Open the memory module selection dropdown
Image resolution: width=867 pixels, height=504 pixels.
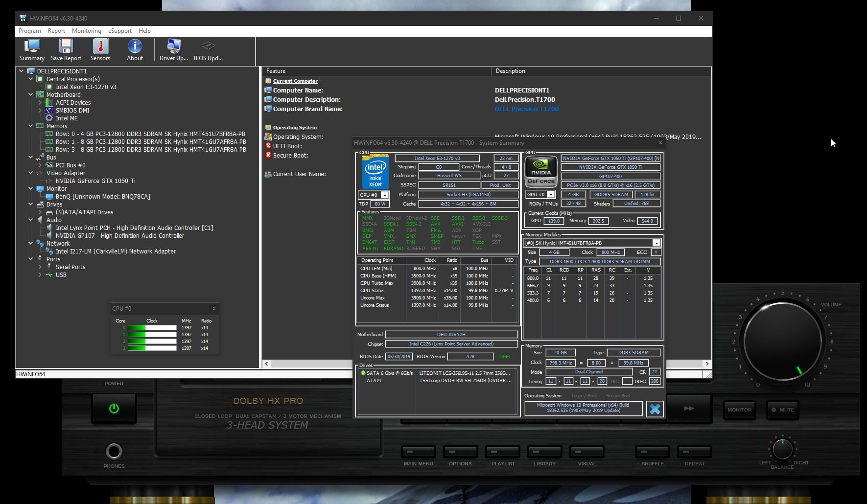pos(656,243)
